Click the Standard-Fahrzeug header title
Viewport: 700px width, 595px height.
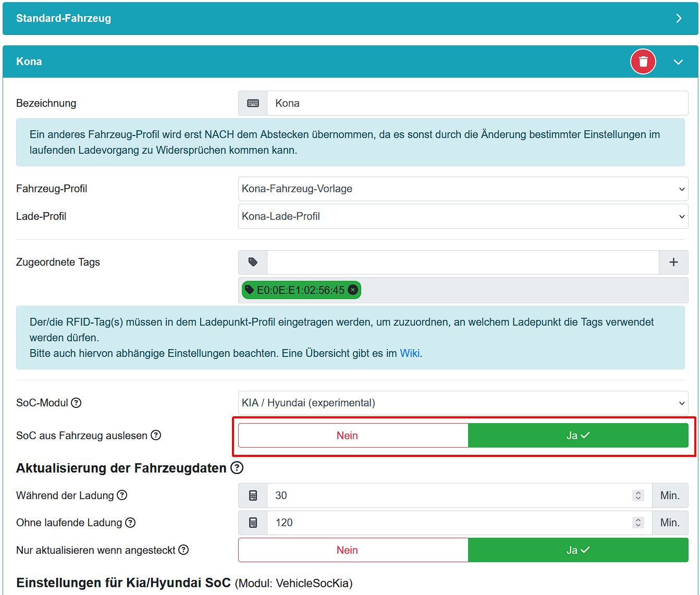point(64,18)
